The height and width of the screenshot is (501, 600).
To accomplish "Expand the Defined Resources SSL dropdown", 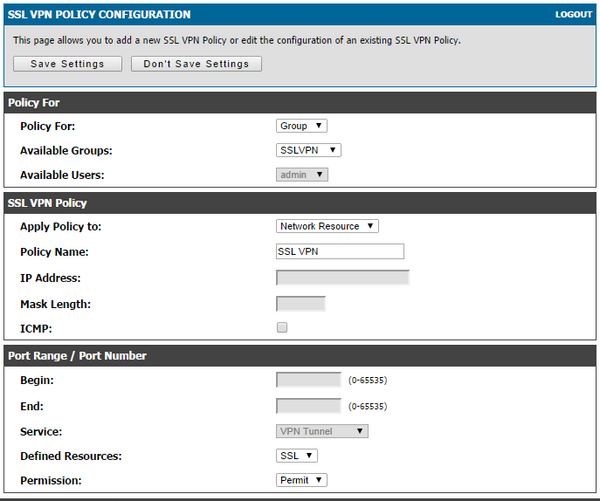I will click(297, 456).
